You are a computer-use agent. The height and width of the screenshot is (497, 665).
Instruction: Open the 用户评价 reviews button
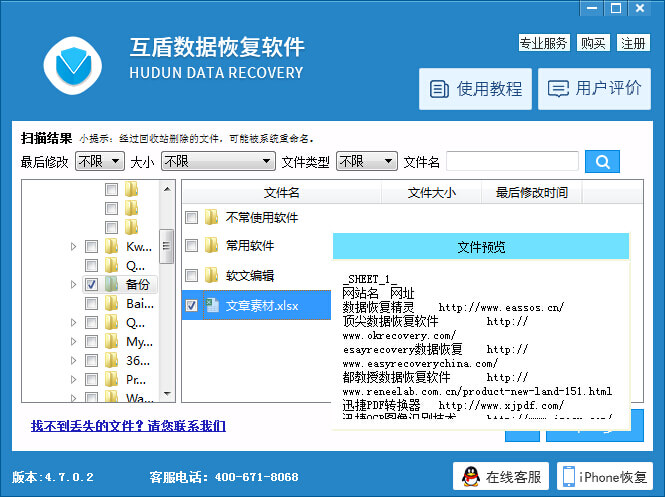[x=594, y=89]
